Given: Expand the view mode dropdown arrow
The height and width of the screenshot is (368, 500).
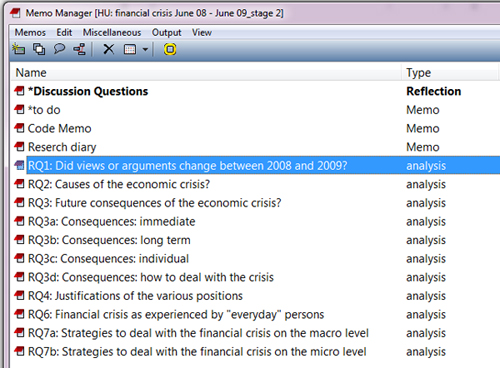Looking at the screenshot, I should [145, 49].
